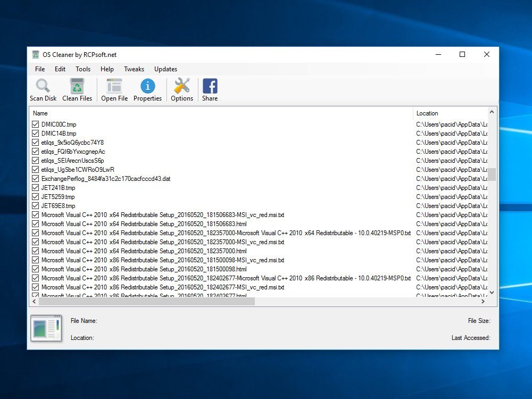Select the file named JET241B.tmp

(x=59, y=188)
